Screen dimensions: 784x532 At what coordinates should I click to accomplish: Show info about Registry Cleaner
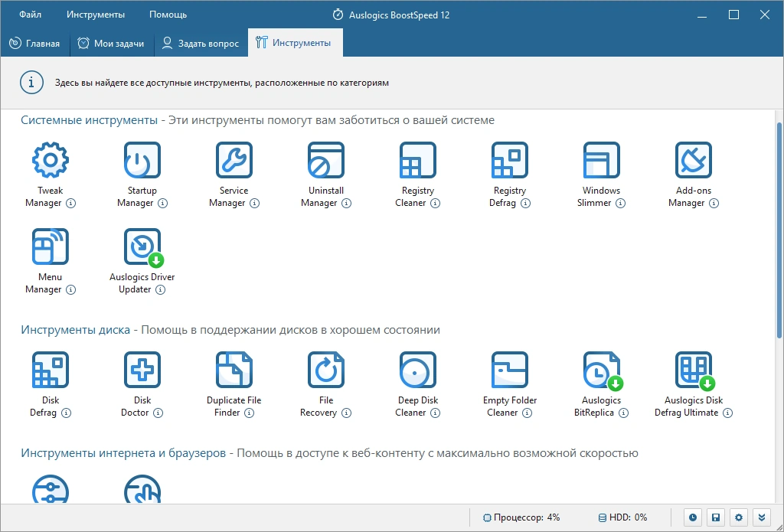(436, 203)
